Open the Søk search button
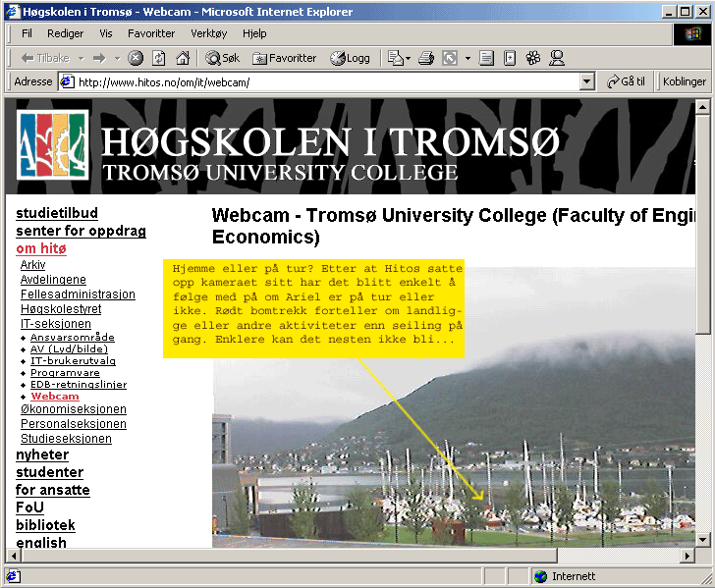The width and height of the screenshot is (715, 588). 222,58
